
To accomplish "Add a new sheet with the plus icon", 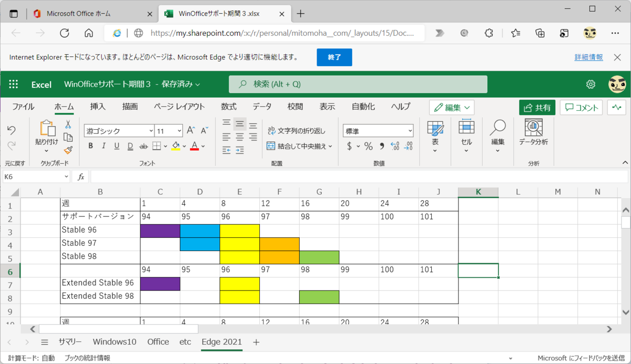I will tap(256, 342).
